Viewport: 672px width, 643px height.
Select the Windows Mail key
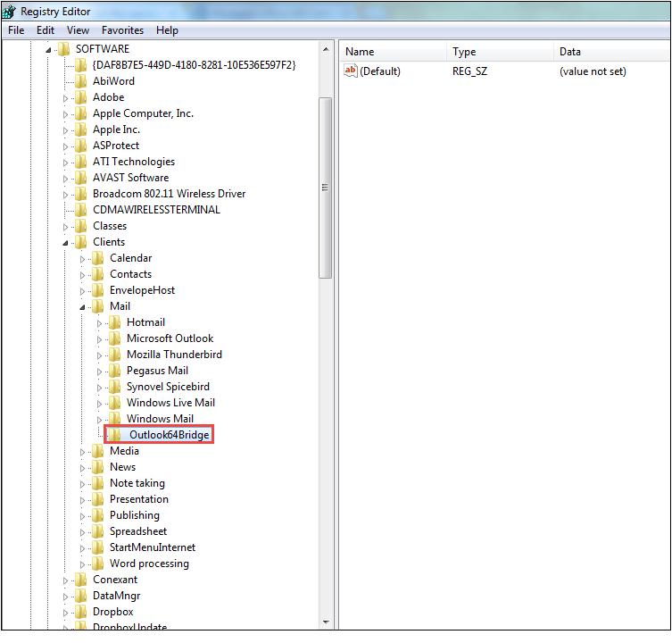160,419
